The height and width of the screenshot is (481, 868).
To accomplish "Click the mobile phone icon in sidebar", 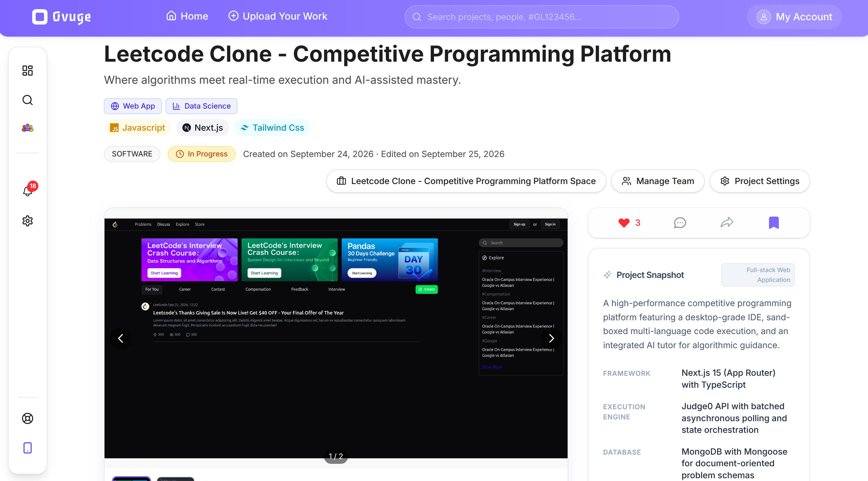I will (x=28, y=448).
